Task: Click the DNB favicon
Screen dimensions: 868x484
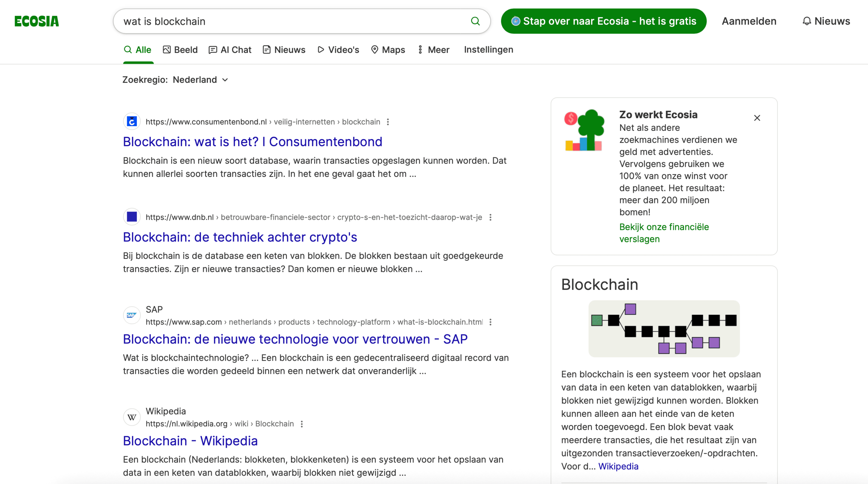Action: tap(132, 217)
